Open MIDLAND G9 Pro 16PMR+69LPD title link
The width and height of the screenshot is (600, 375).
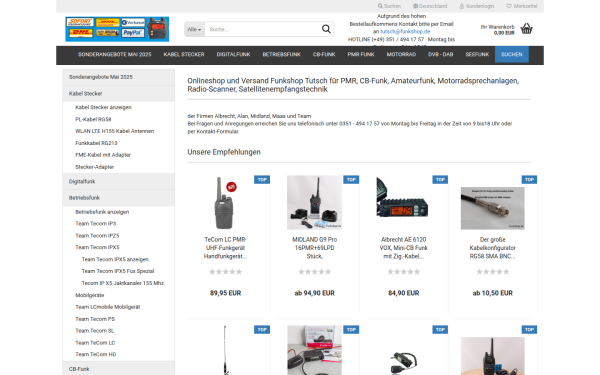(315, 248)
